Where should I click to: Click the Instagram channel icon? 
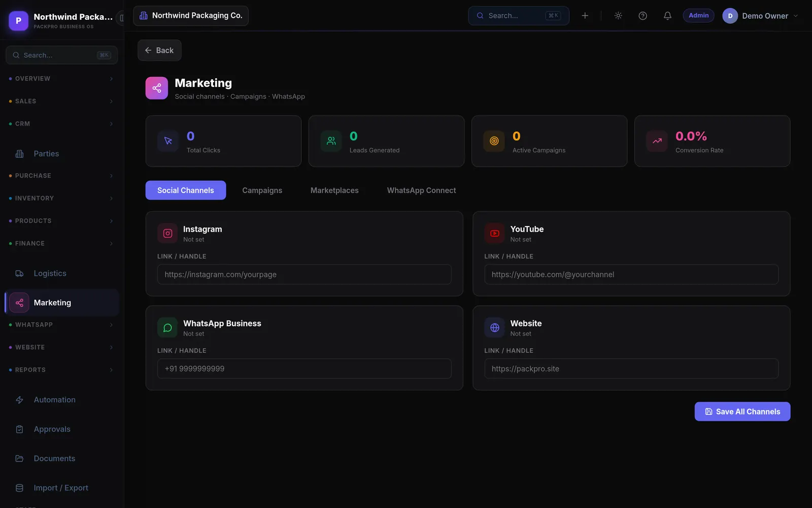[167, 233]
